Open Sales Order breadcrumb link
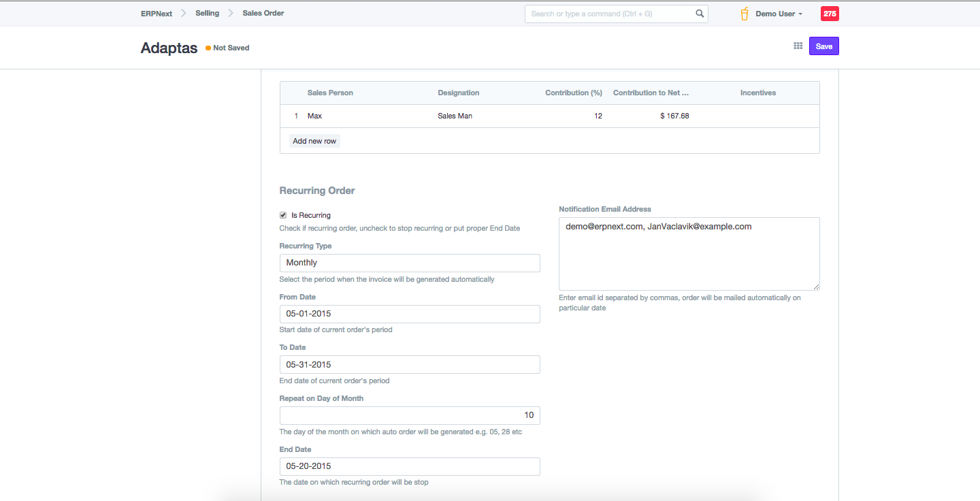Screen dimensions: 980x501 coord(263,14)
